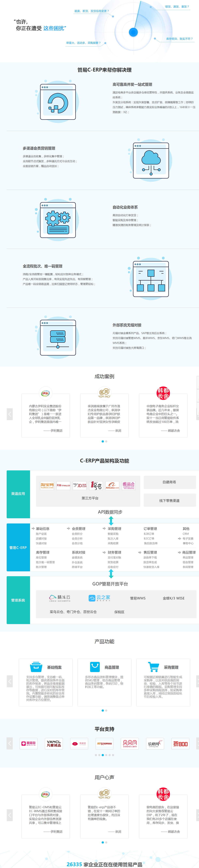Select the 管易C-ERP blue side label
199x868 pixels.
coord(18,547)
